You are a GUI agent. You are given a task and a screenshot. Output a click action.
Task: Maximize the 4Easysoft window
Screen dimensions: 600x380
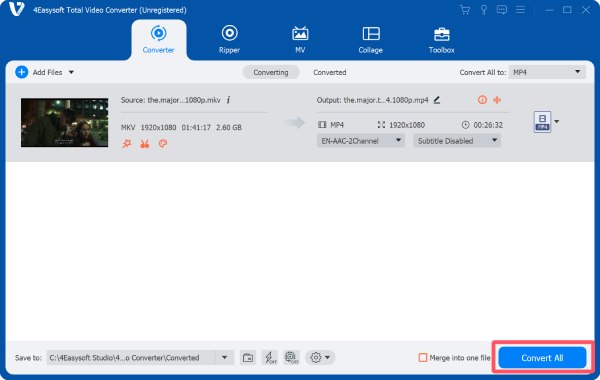567,10
